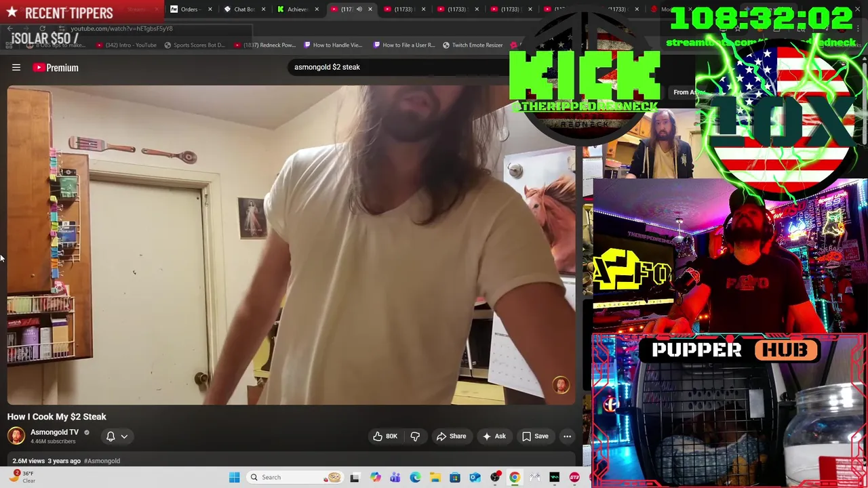
Task: Click the browser address bar URL
Action: (122, 28)
